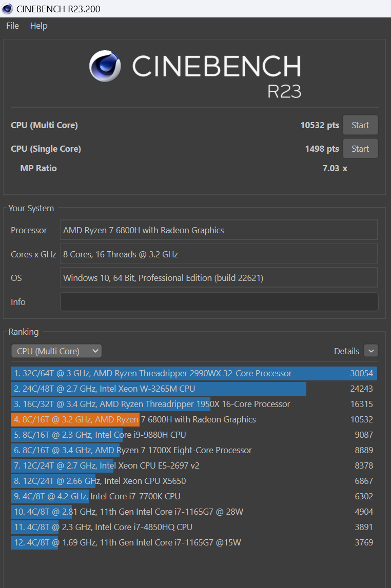
Task: Click the Cinebench icon in the title bar
Action: 7,9
